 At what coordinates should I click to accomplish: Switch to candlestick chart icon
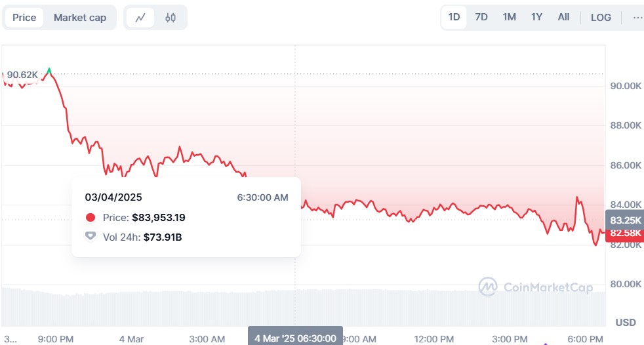(x=171, y=18)
